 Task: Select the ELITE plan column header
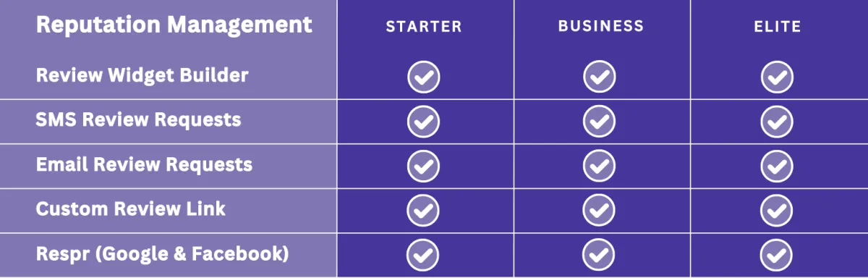pos(777,27)
